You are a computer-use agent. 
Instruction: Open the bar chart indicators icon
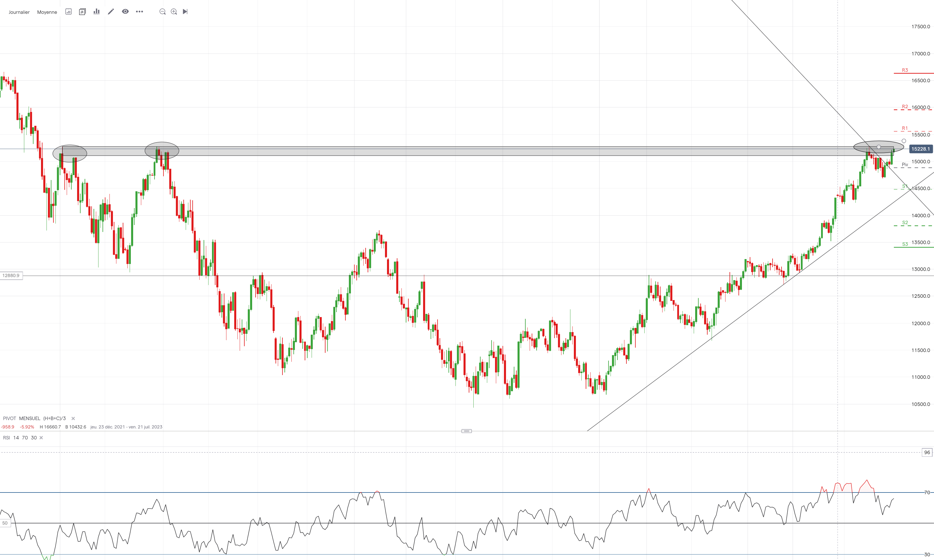point(97,12)
